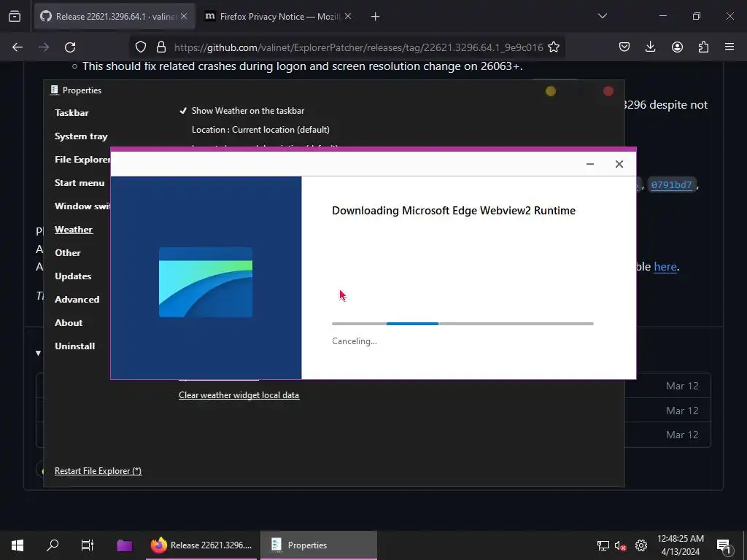Open settings gear in system tray

tap(641, 545)
